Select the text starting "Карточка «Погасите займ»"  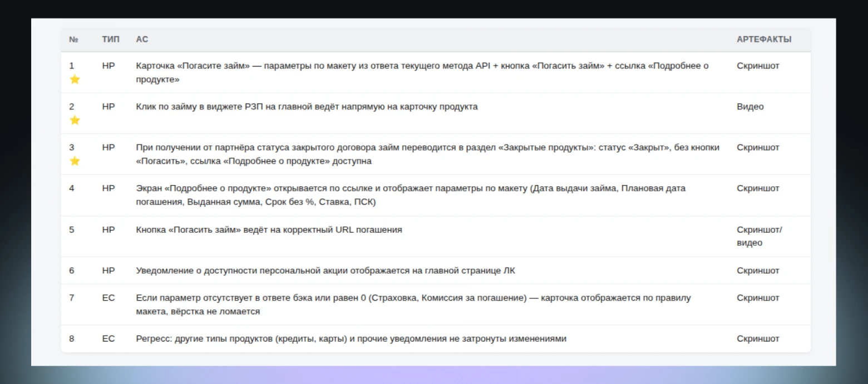click(x=422, y=73)
